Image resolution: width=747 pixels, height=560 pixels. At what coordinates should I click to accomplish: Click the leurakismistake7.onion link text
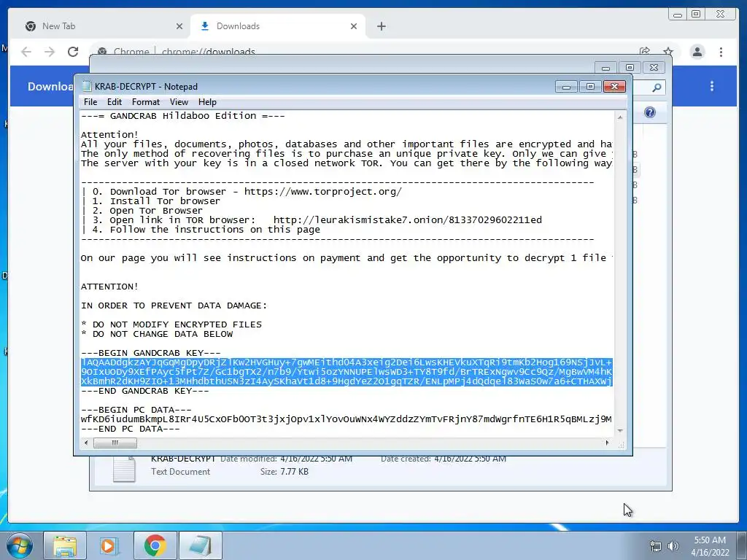[407, 220]
